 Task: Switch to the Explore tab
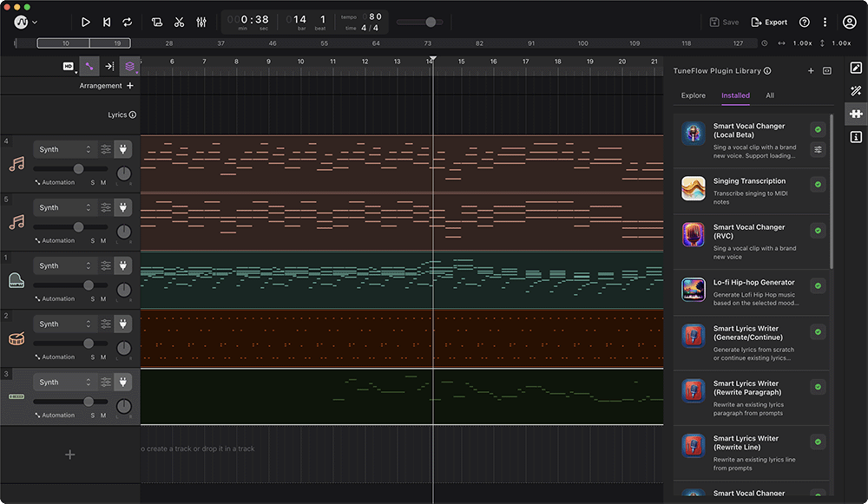tap(693, 95)
